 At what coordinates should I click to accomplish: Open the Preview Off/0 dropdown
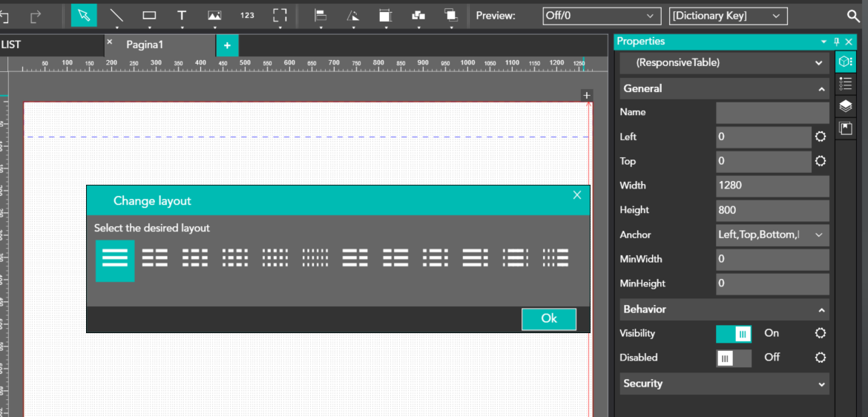[x=600, y=16]
